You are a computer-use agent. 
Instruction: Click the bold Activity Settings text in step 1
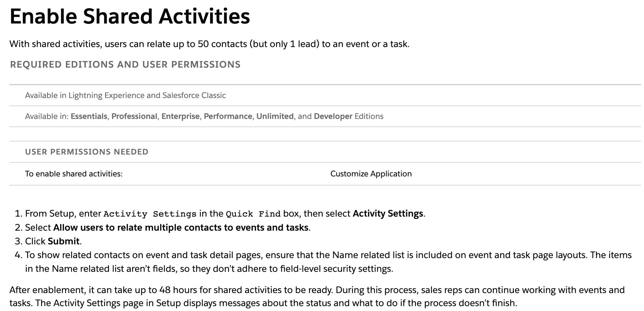[388, 214]
